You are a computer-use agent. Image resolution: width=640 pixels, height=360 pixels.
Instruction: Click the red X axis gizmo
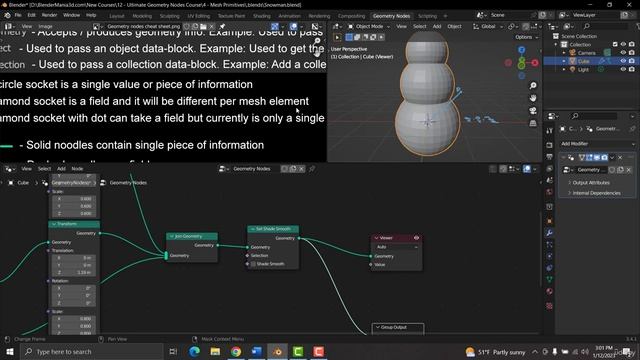click(x=535, y=63)
